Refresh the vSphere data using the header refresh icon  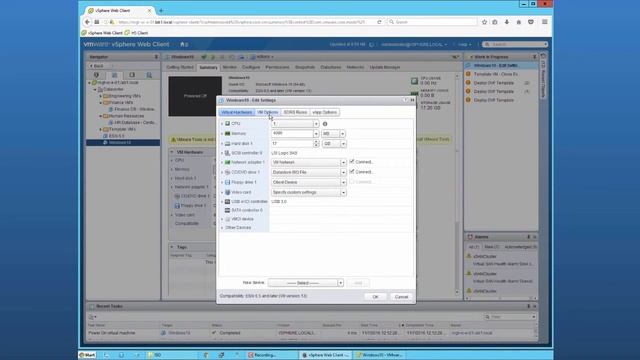pos(371,44)
